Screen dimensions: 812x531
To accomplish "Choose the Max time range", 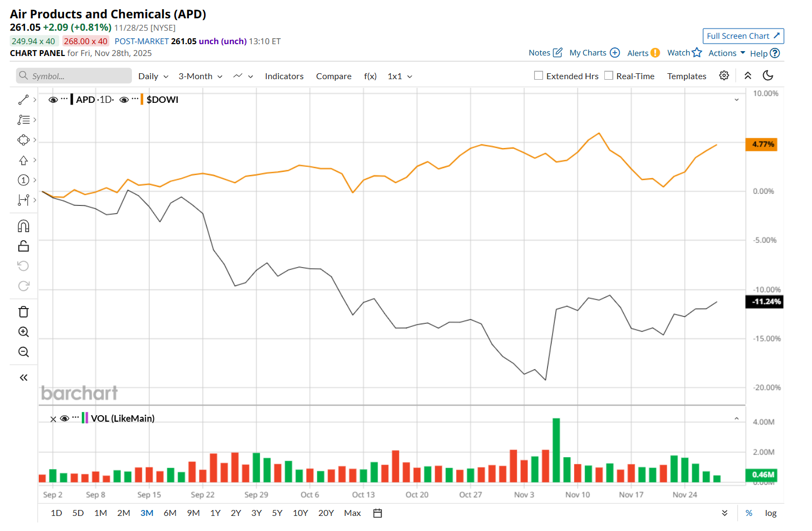I will click(x=352, y=513).
